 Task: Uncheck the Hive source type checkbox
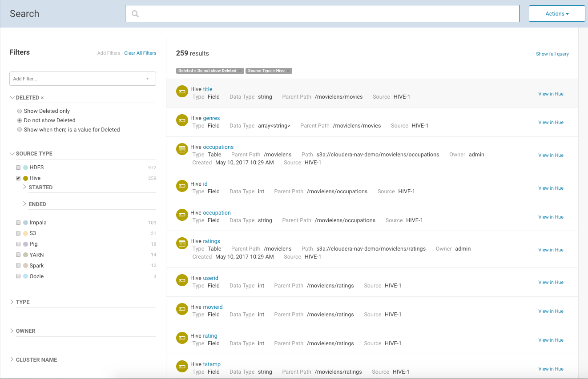click(x=18, y=178)
